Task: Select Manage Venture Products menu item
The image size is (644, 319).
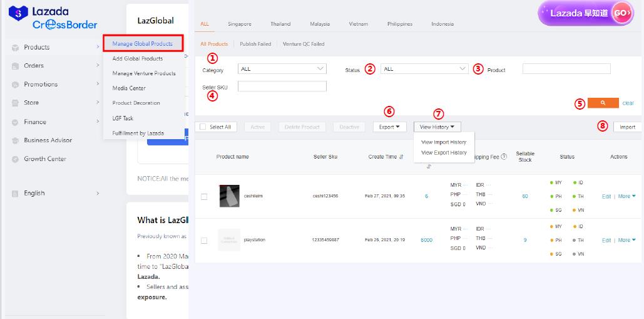Action: coord(144,73)
